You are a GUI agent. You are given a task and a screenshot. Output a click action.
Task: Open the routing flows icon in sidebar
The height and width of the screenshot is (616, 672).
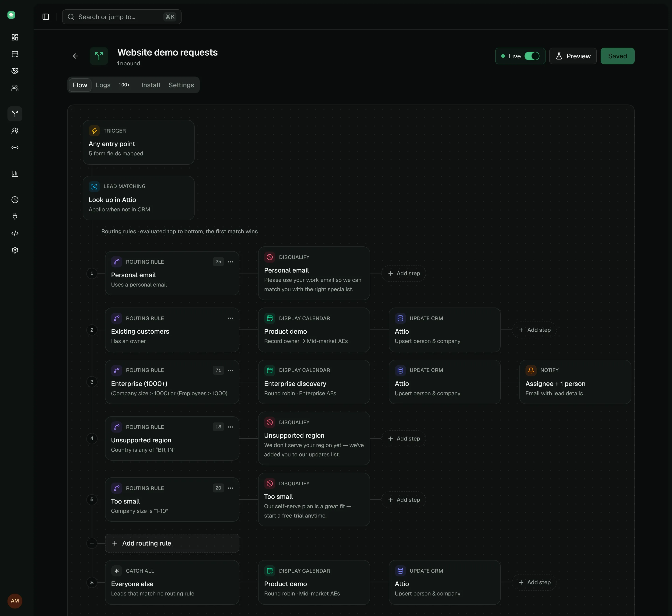15,114
